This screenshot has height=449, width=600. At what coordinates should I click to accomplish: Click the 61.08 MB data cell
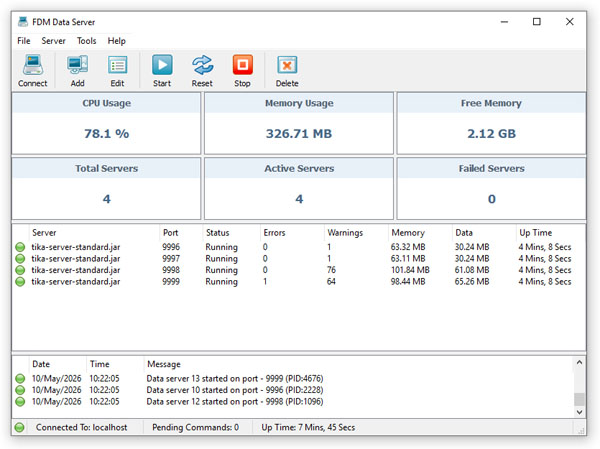coord(472,270)
